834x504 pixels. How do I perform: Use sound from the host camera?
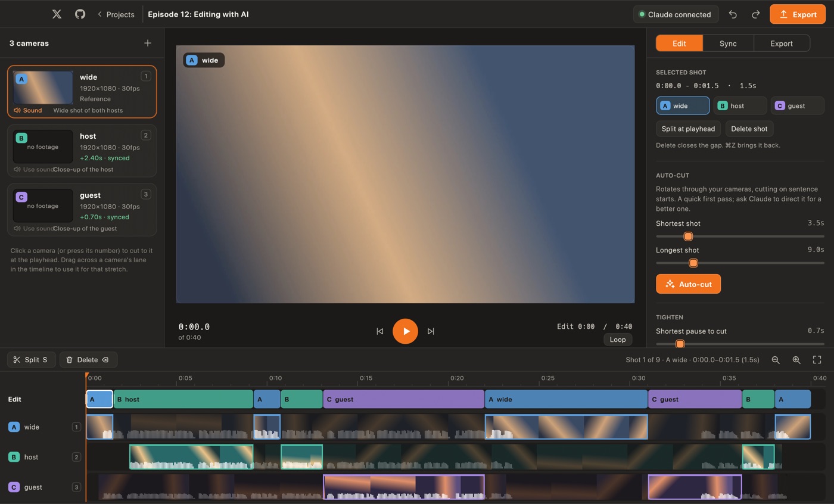pos(34,170)
